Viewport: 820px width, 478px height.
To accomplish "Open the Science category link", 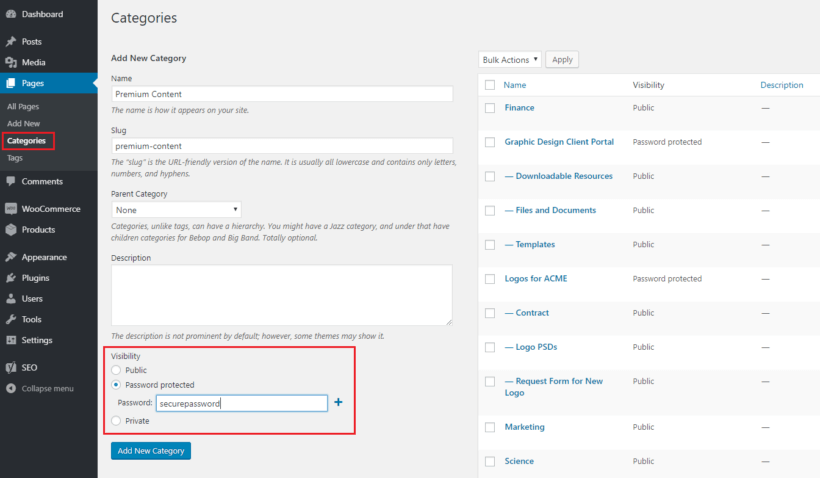I will [519, 461].
